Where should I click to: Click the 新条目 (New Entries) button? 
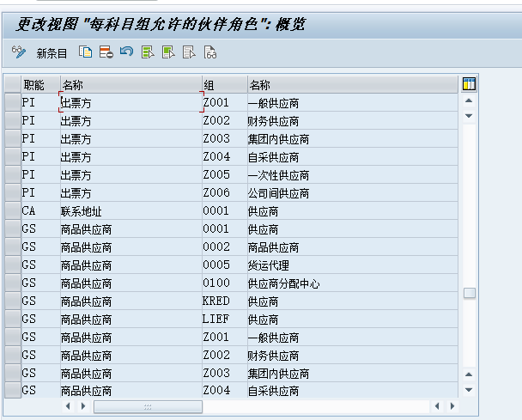point(52,53)
